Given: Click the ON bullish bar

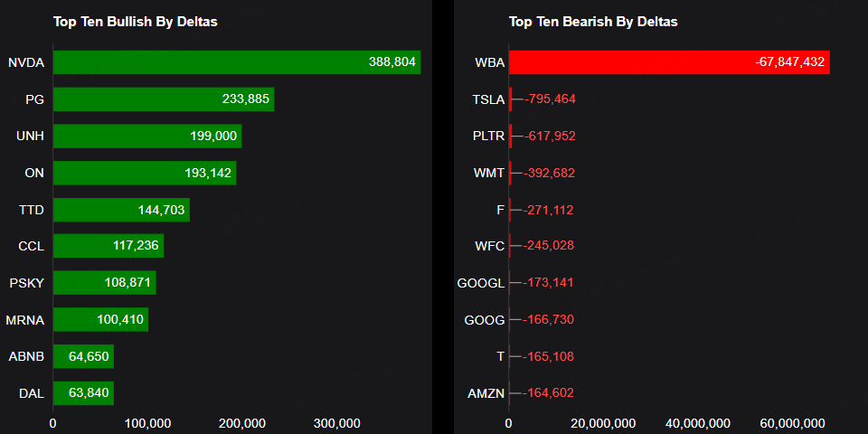Looking at the screenshot, I should 144,173.
